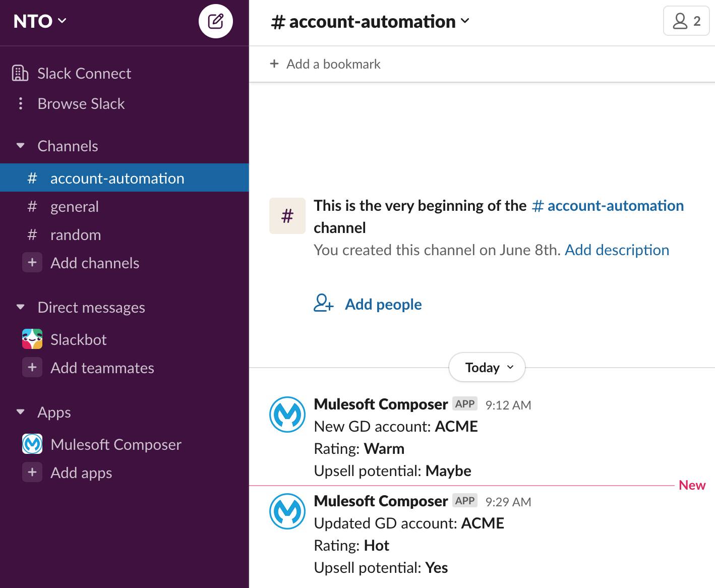Open the account-automation channel header dropdown
The width and height of the screenshot is (715, 588).
point(370,21)
